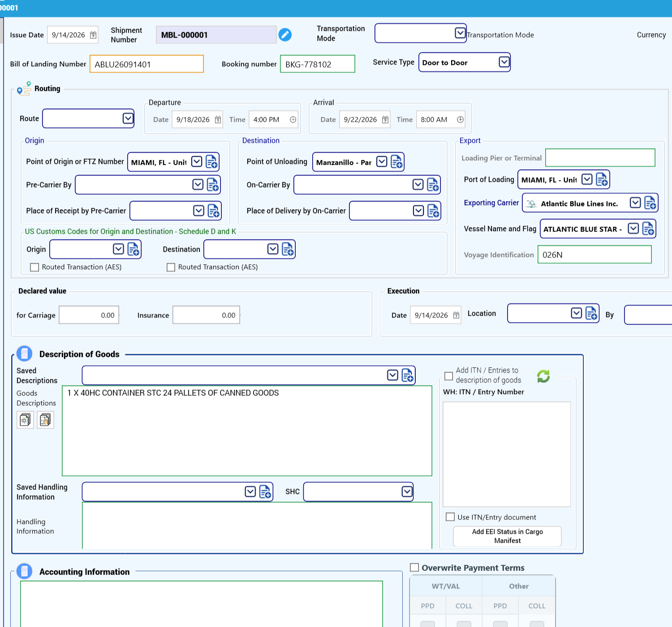The width and height of the screenshot is (672, 627).
Task: Click add-new icon beside customs Origin code
Action: click(134, 249)
